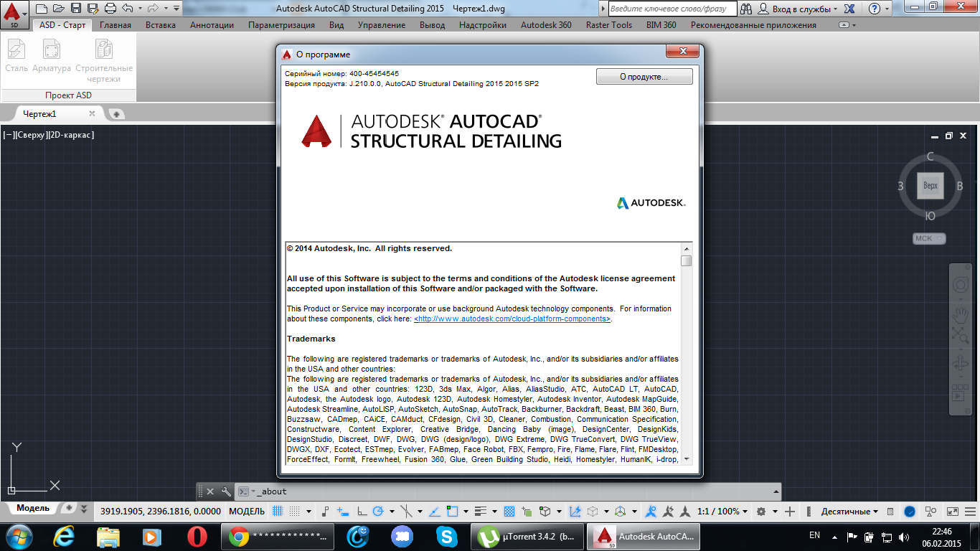Click the binoculars search icon

(x=746, y=9)
